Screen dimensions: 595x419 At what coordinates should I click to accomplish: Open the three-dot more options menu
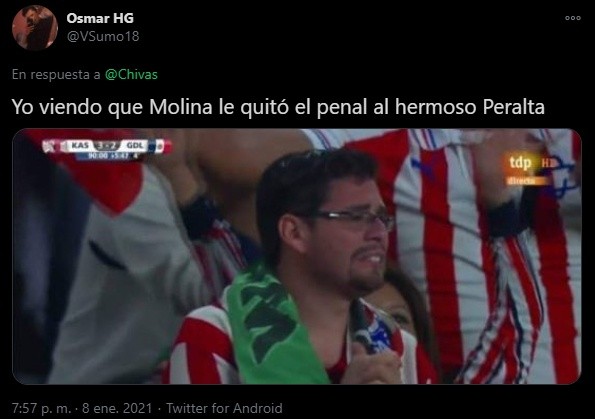573,18
